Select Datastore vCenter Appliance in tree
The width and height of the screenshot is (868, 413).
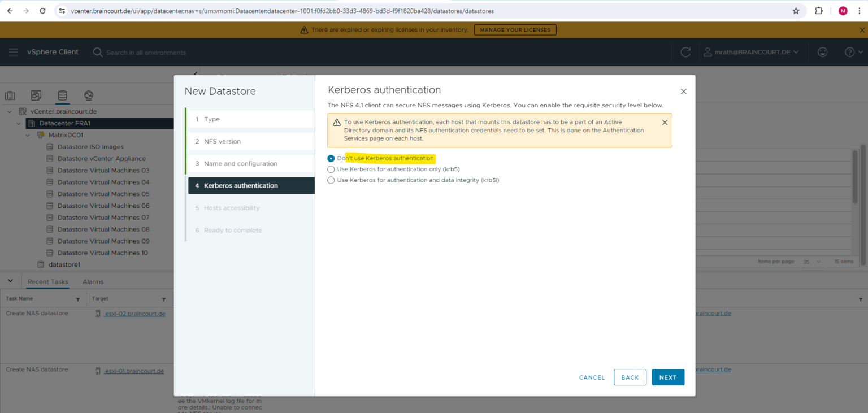[x=102, y=159]
